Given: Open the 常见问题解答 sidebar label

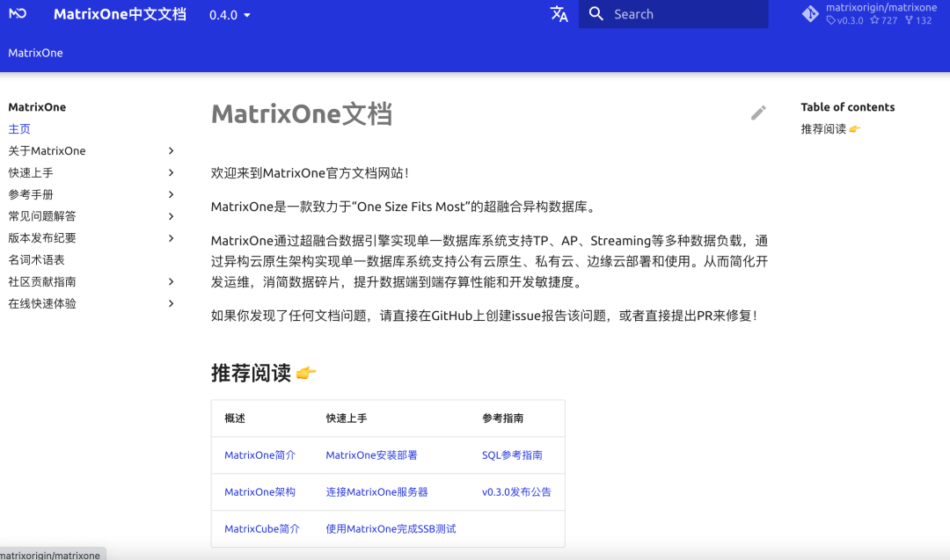Looking at the screenshot, I should coord(42,216).
